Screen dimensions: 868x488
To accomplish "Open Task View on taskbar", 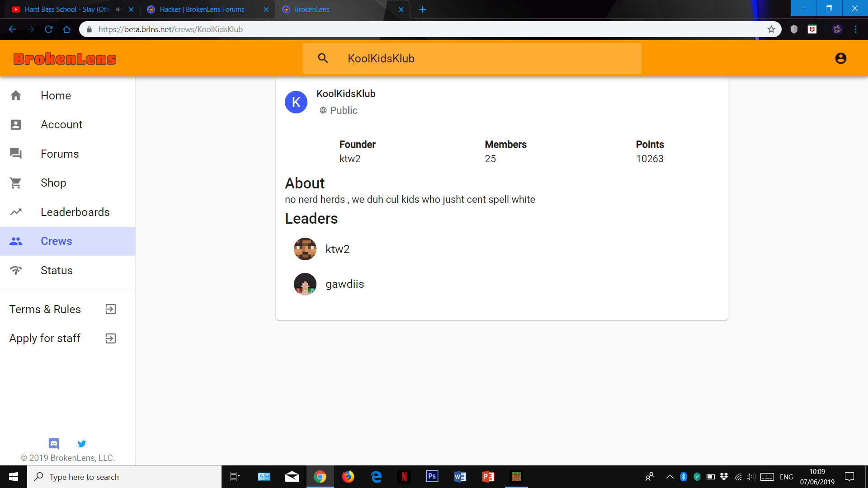I will (235, 477).
